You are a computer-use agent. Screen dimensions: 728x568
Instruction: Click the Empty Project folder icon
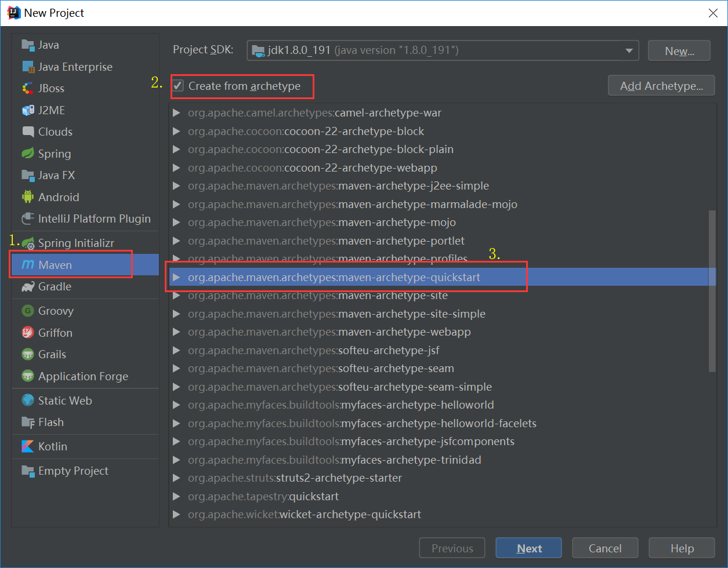click(x=28, y=471)
